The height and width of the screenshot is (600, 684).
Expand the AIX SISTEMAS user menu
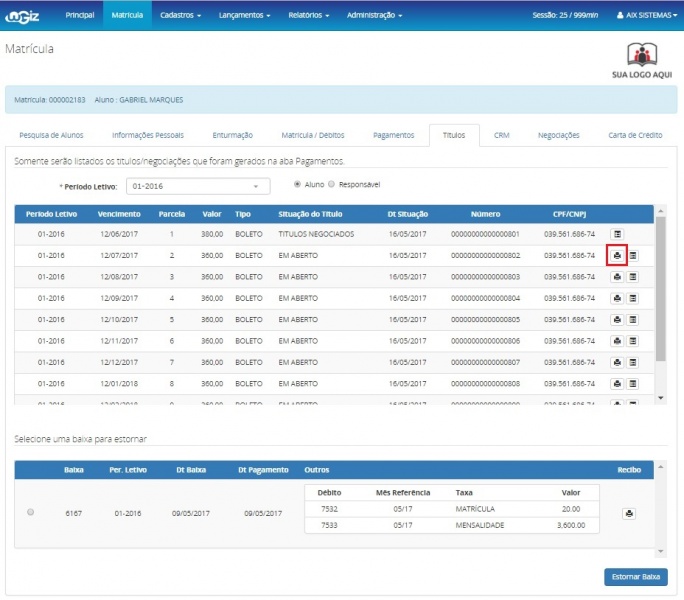[646, 16]
